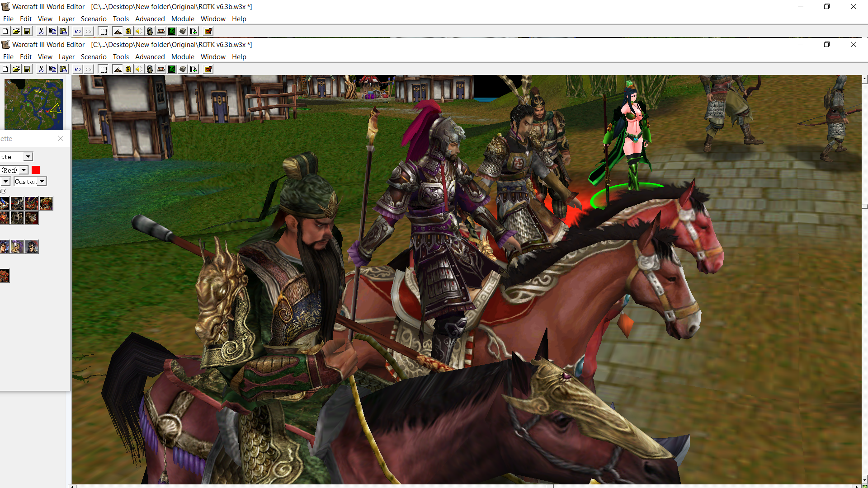Screen dimensions: 868x488
Task: Click Save icon in background window toolbar
Action: pyautogui.click(x=27, y=31)
